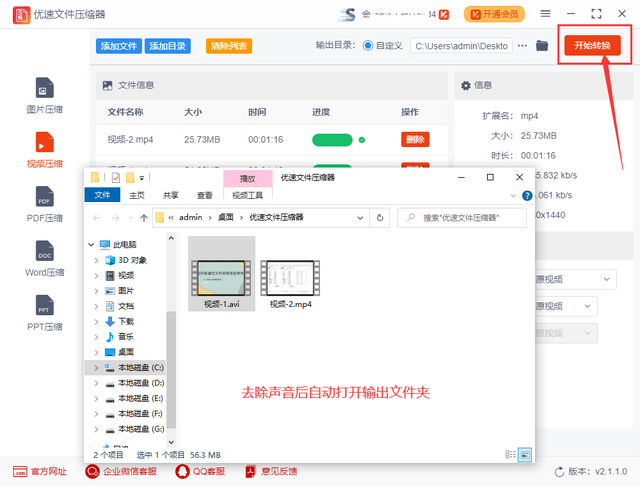This screenshot has height=486, width=640.
Task: Open the PPT压缩 sidebar tool
Action: point(44,311)
